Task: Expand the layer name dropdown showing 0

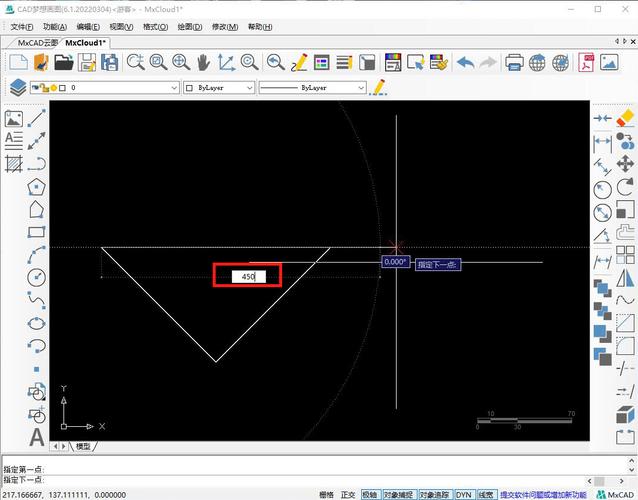Action: pyautogui.click(x=173, y=88)
